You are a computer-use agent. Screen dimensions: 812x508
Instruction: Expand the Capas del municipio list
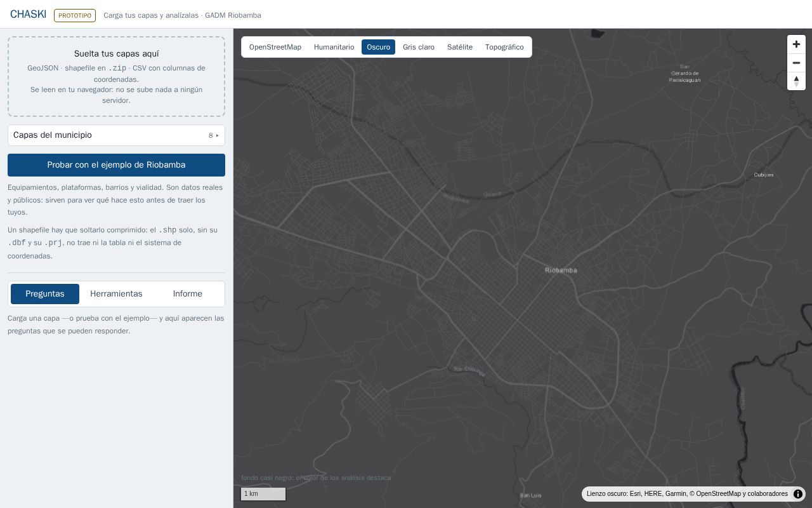(x=116, y=135)
